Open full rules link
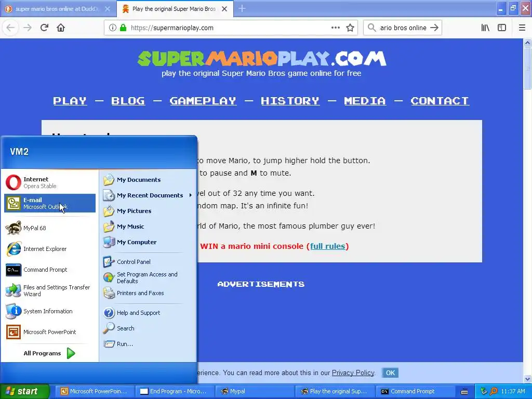 [x=327, y=246]
